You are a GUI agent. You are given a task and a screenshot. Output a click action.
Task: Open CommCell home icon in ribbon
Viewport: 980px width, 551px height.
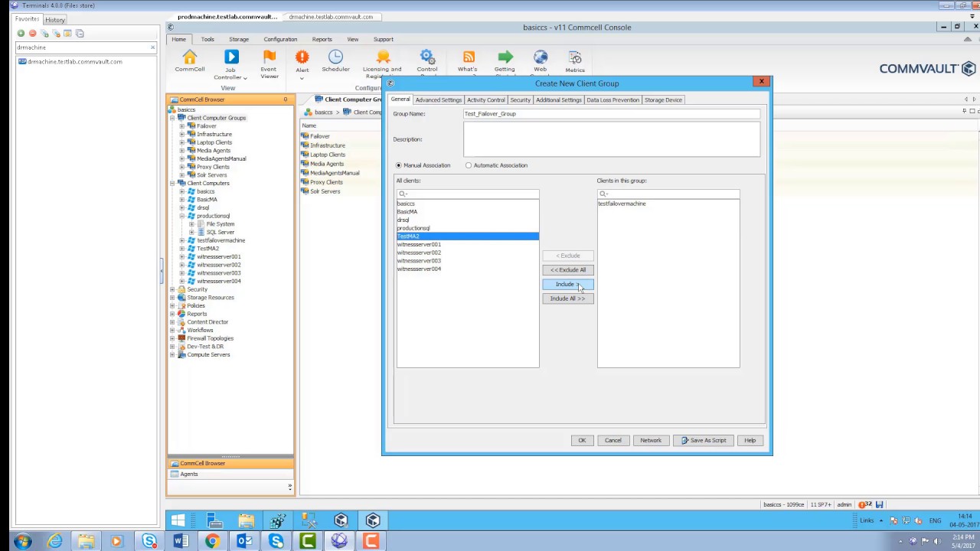click(x=189, y=57)
